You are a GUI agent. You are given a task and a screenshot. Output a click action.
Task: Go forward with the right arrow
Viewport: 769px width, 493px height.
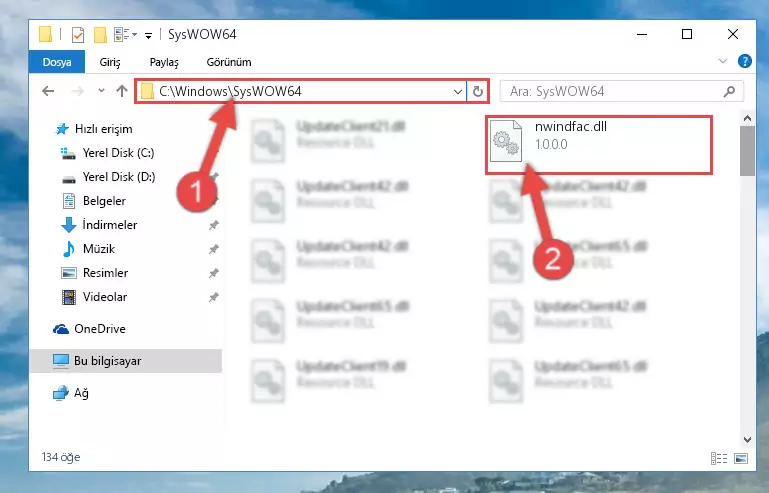pos(77,91)
